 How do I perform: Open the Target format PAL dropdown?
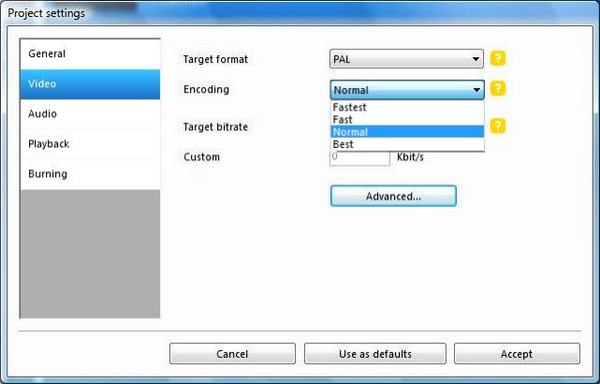click(406, 59)
